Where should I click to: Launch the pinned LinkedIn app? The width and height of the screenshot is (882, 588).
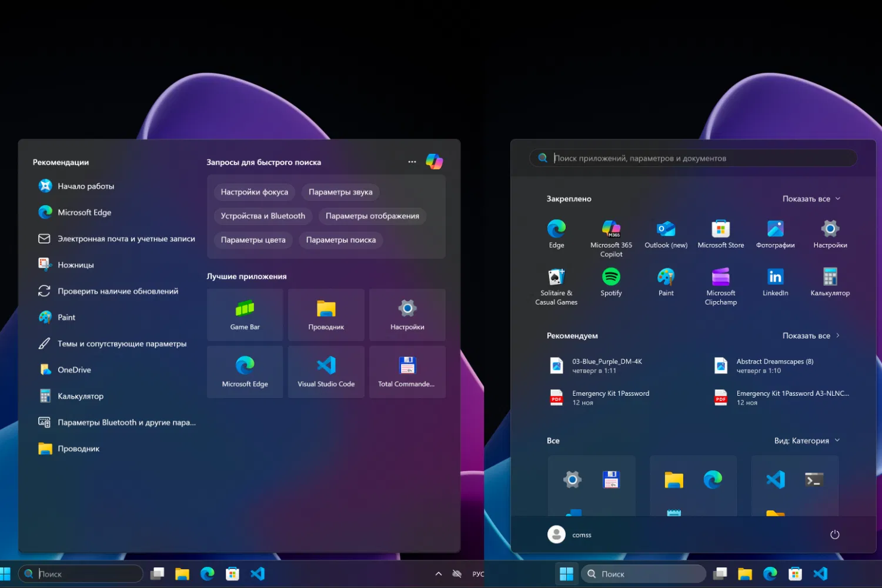775,282
